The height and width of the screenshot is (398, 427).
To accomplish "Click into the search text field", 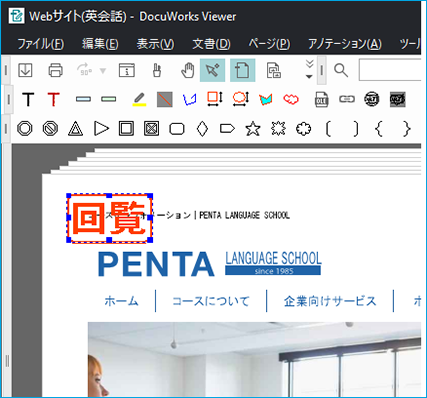I will (390, 70).
